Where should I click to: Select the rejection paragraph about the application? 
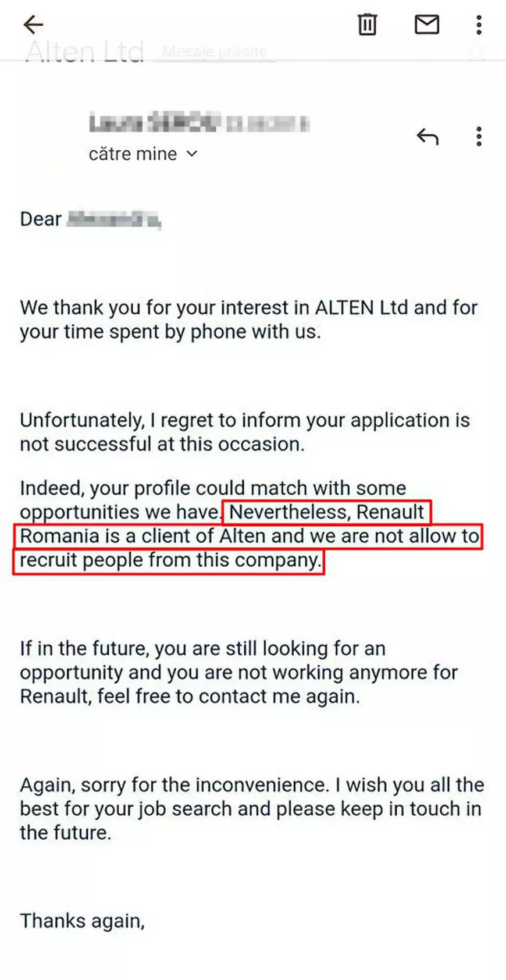point(244,432)
